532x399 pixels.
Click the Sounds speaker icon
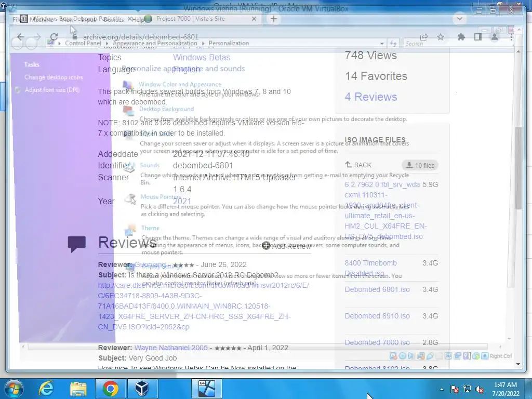click(x=129, y=168)
